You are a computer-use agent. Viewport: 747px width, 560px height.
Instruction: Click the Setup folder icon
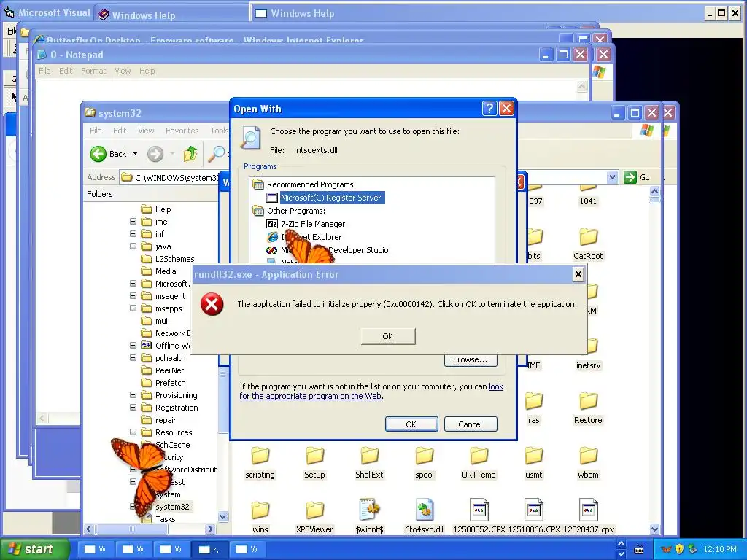(x=315, y=456)
